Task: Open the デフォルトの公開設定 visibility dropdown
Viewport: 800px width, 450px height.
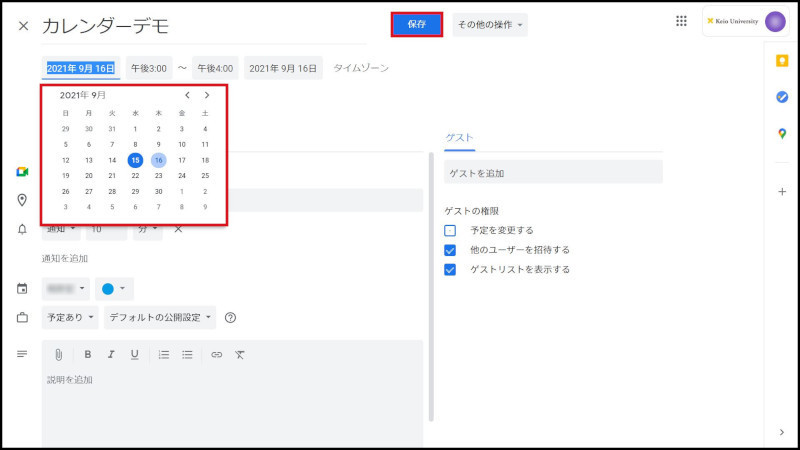Action: (x=160, y=318)
